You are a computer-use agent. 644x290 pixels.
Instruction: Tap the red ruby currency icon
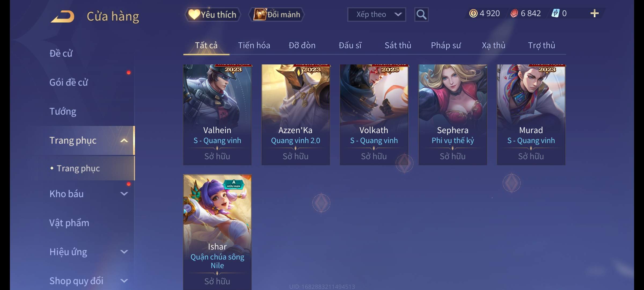tap(514, 13)
